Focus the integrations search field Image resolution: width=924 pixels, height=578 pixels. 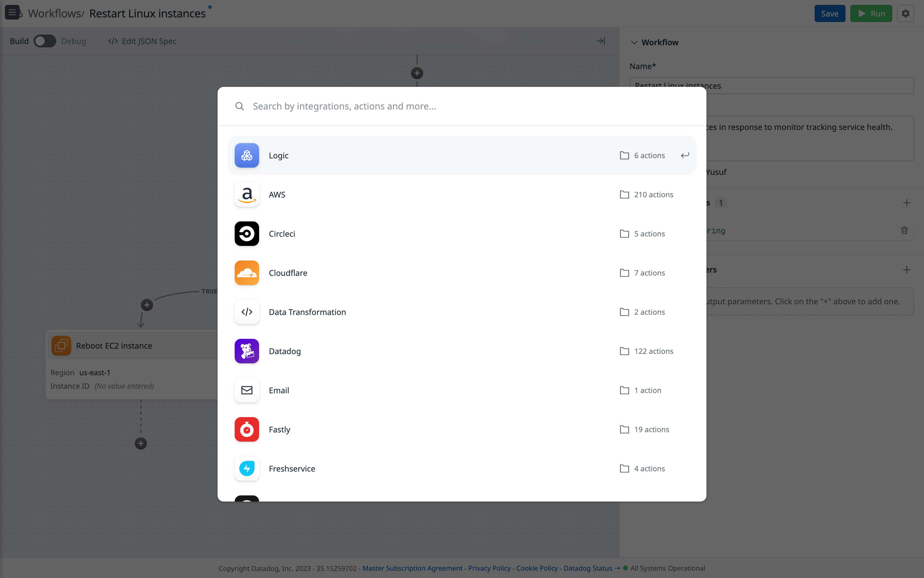(462, 106)
